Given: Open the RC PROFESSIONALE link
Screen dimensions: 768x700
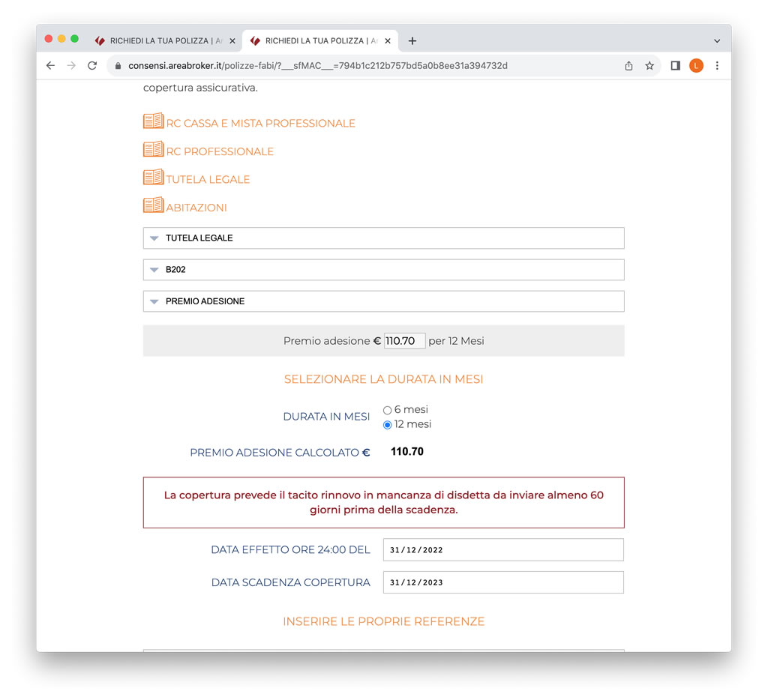Looking at the screenshot, I should coord(220,151).
